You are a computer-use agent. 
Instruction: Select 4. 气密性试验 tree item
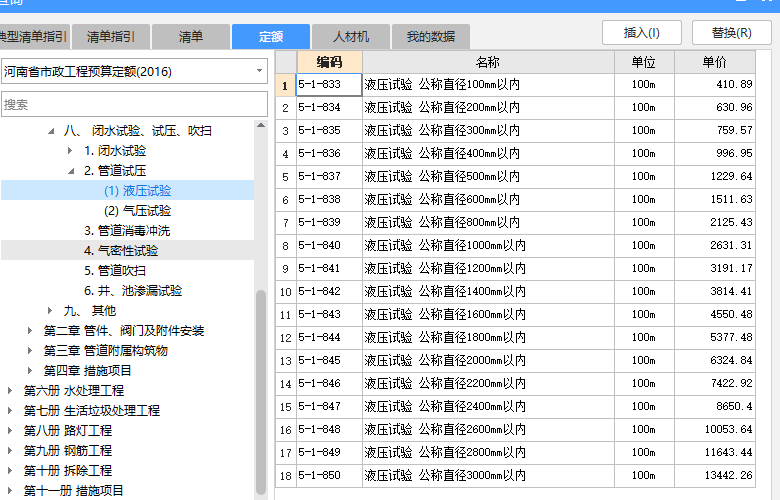pyautogui.click(x=121, y=250)
